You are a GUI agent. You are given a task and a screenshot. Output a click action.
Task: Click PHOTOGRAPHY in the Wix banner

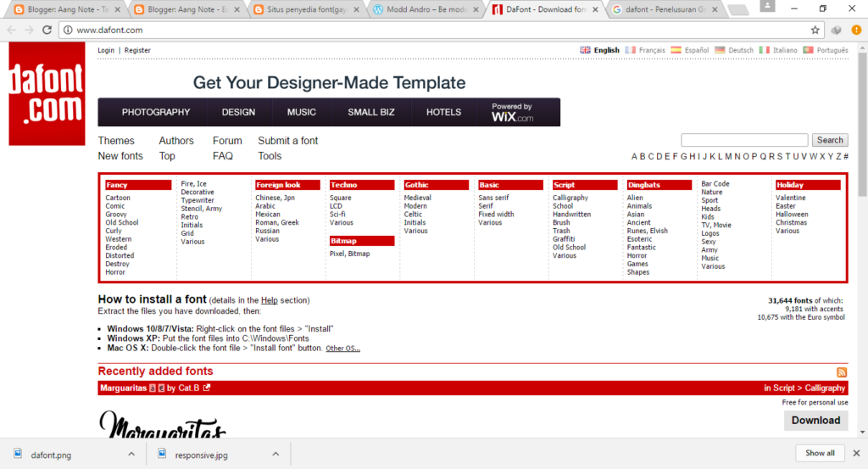point(156,113)
